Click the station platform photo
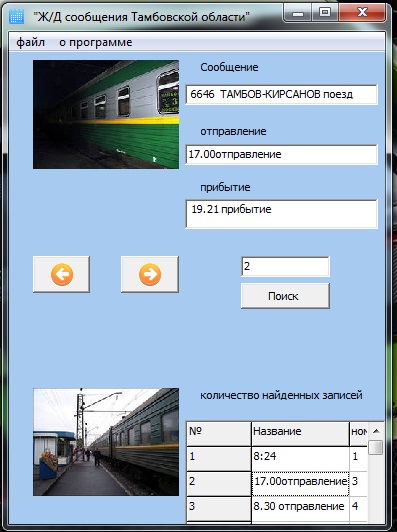The image size is (397, 532). tap(106, 442)
